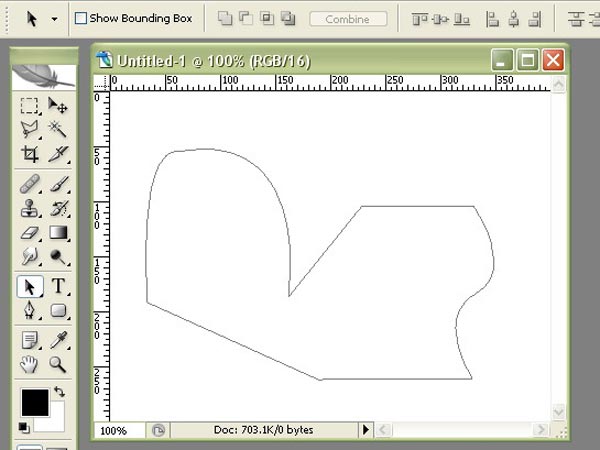Select the Eraser tool
Viewport: 600px width, 450px height.
click(x=29, y=233)
